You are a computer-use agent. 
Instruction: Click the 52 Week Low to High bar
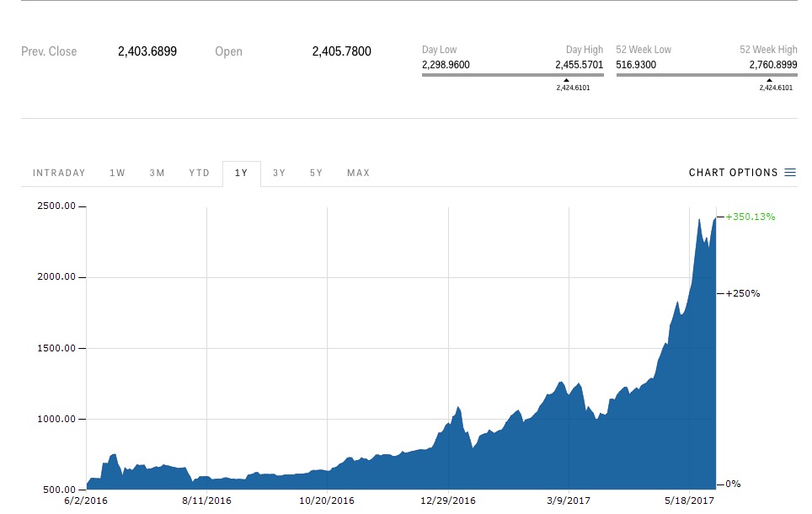pos(706,75)
